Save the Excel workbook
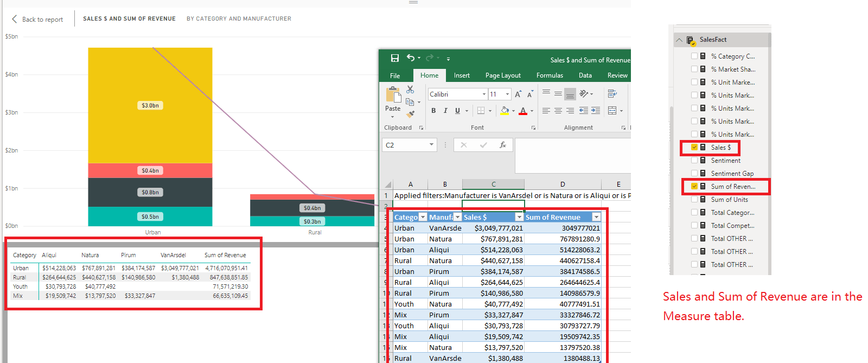 tap(395, 58)
